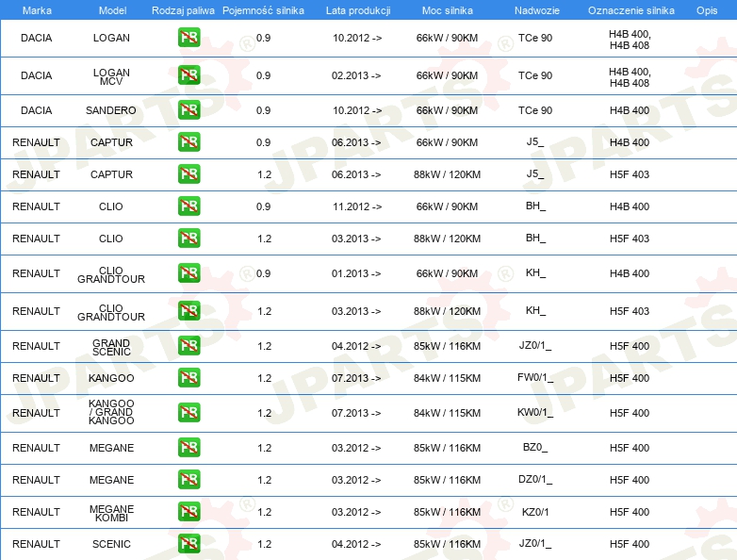Screen dimensions: 737x560
Task: Click the KW0/1_ body code cell
Action: [x=535, y=412]
